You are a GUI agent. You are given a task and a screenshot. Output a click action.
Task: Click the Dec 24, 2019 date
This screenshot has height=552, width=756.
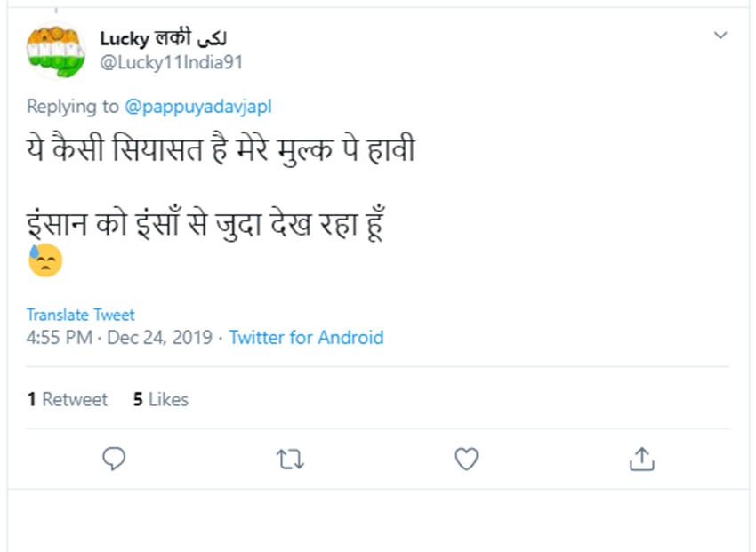[x=160, y=338]
